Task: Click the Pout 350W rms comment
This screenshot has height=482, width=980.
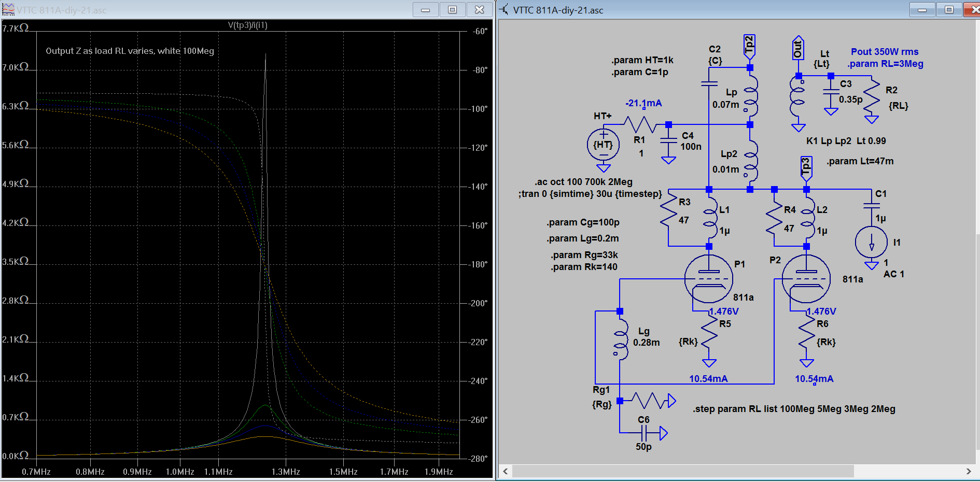Action: pyautogui.click(x=884, y=52)
